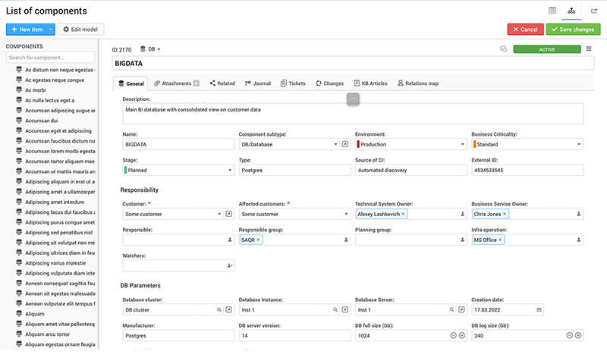Open the calendar picker for Creation date

539,309
